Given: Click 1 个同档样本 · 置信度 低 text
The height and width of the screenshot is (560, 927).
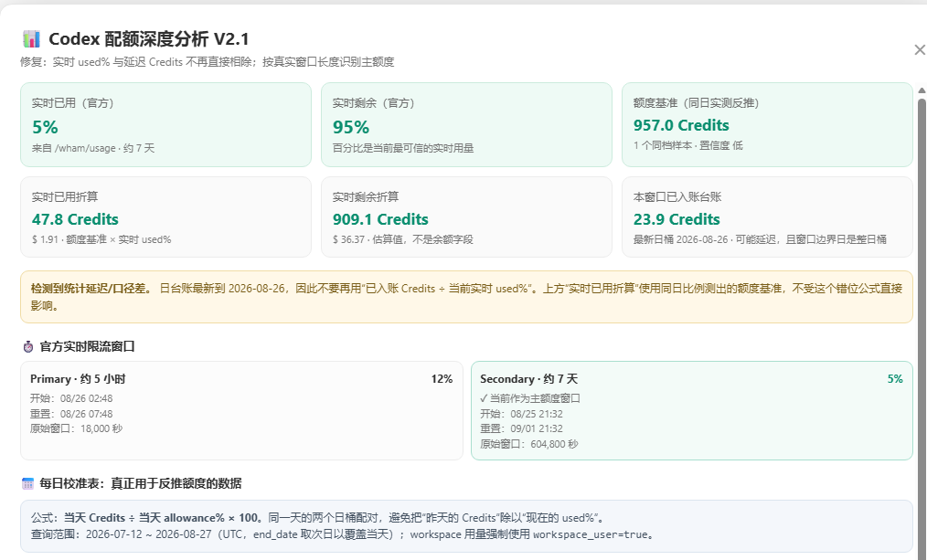Looking at the screenshot, I should point(688,145).
